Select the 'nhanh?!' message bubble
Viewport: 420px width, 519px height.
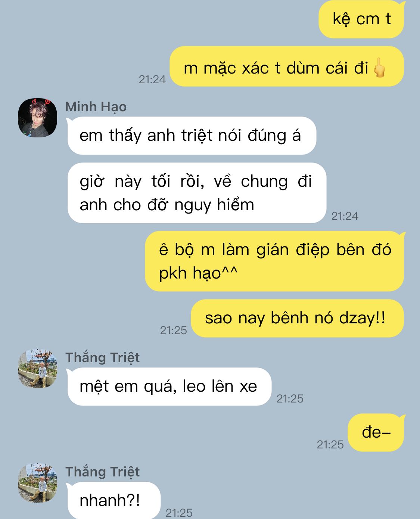tap(113, 500)
